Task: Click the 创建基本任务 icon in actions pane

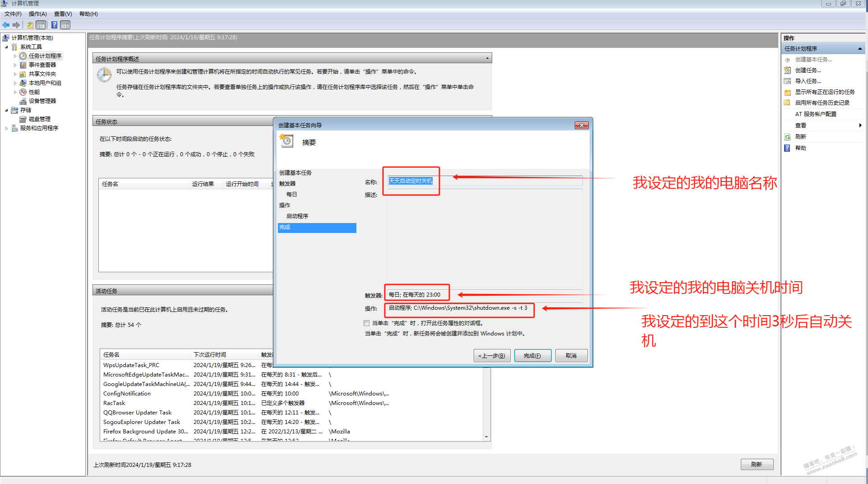Action: 788,60
